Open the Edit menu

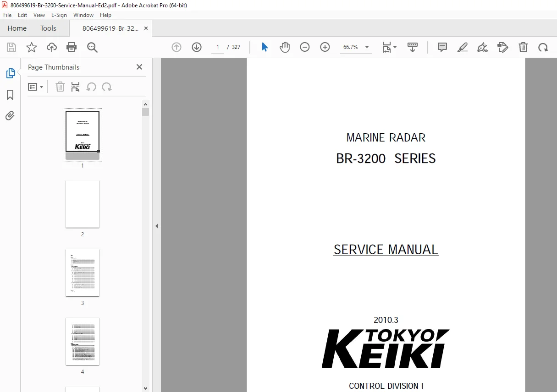(x=22, y=15)
